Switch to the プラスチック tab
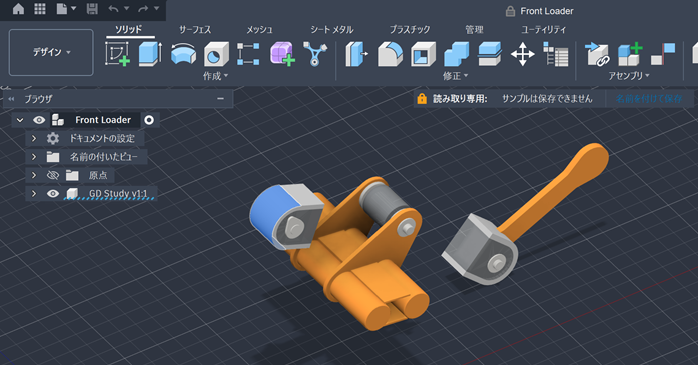Screen dimensions: 698x365 coord(410,29)
